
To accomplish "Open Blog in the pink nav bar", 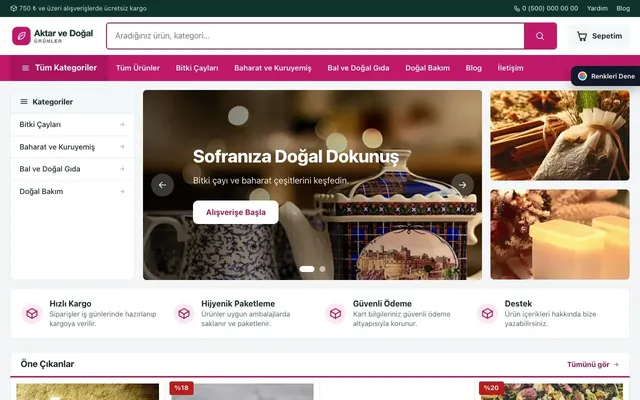I will point(473,68).
